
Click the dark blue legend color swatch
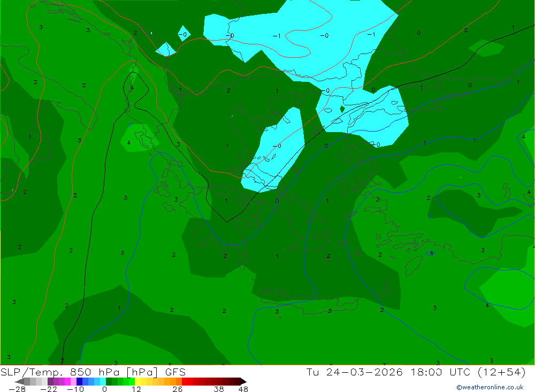point(79,381)
